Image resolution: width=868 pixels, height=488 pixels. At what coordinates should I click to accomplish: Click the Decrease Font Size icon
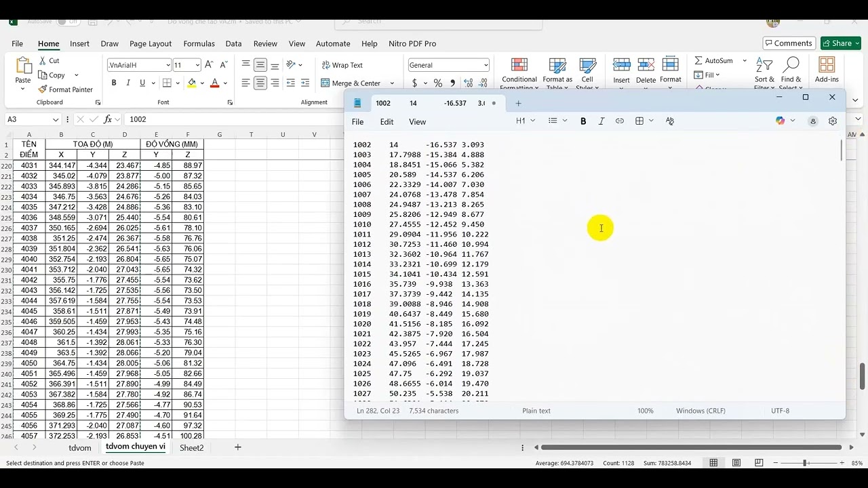224,65
